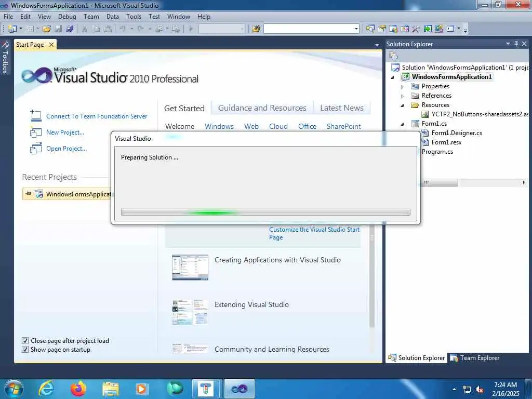
Task: Open the New Project icon dropdown arrow
Action: click(21, 29)
